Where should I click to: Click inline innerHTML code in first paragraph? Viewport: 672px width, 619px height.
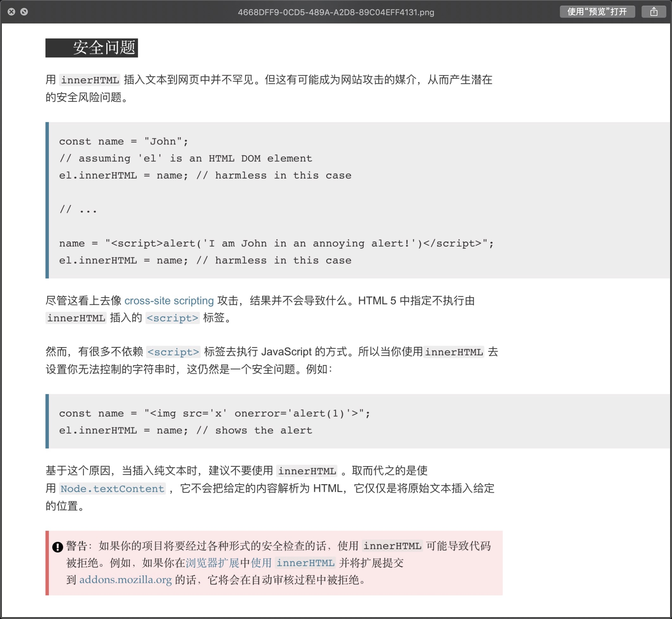(90, 80)
